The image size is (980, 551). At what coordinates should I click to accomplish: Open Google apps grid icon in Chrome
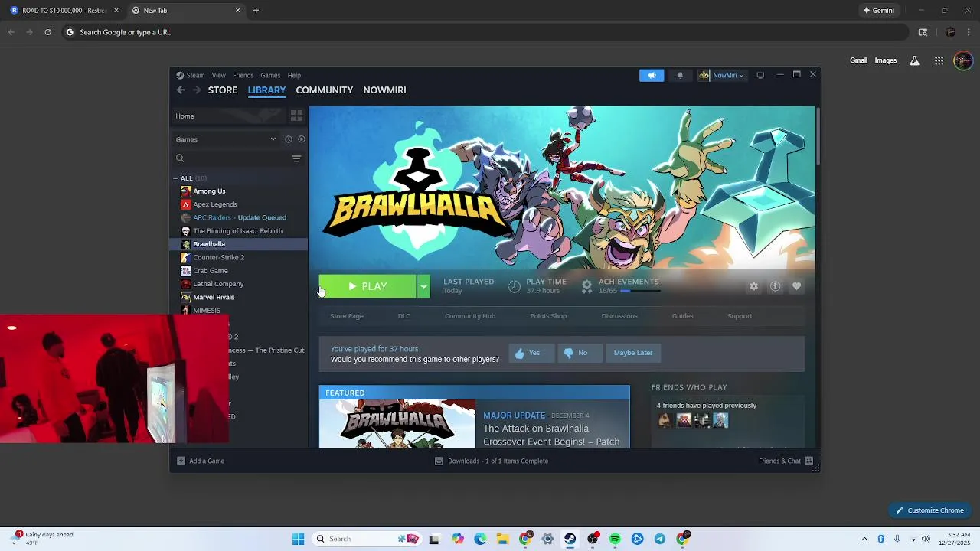[939, 60]
